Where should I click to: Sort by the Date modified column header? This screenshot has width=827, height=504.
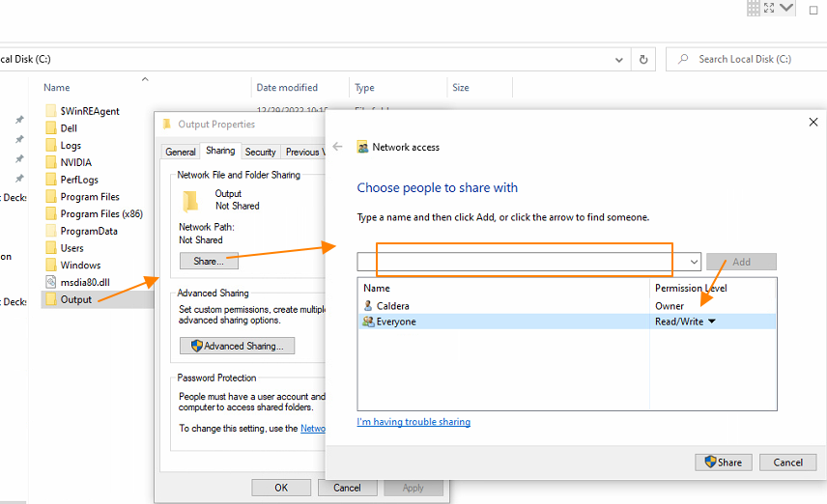pyautogui.click(x=287, y=88)
